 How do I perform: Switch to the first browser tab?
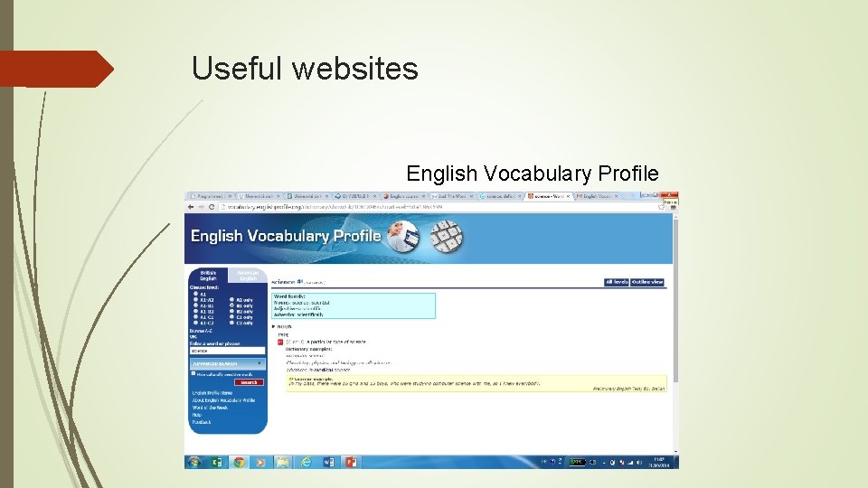click(211, 196)
